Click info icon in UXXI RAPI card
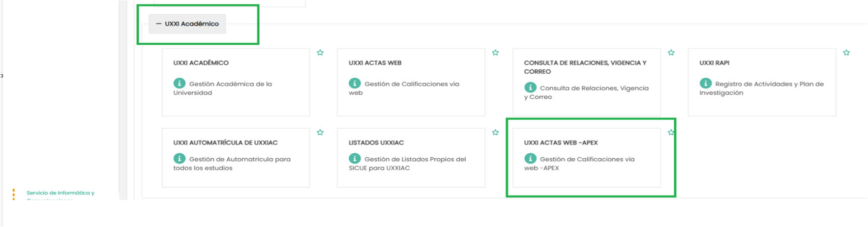This screenshot has width=868, height=227. point(706,83)
